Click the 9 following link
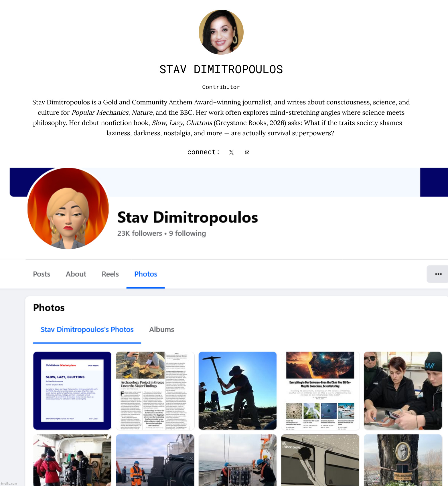This screenshot has width=448, height=486. tap(187, 233)
